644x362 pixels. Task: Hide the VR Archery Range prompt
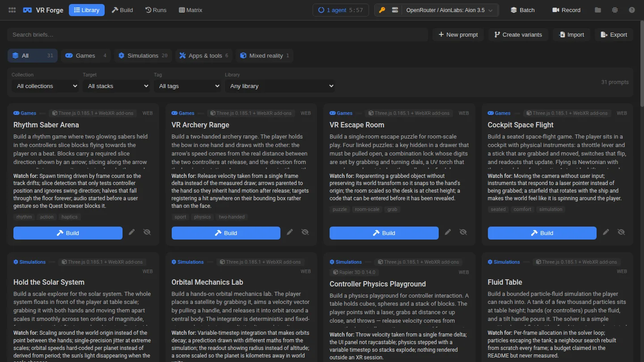point(305,232)
